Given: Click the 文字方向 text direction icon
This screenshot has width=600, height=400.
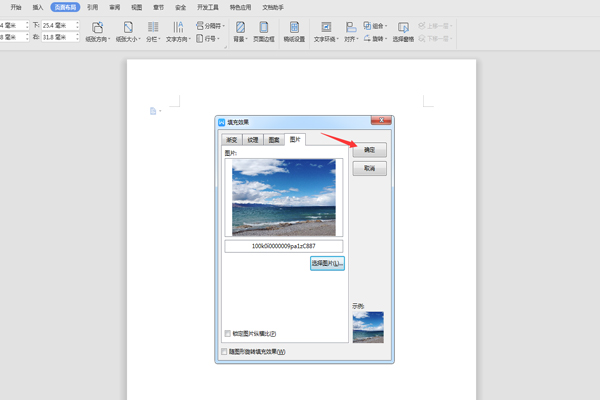Looking at the screenshot, I should pyautogui.click(x=179, y=27).
